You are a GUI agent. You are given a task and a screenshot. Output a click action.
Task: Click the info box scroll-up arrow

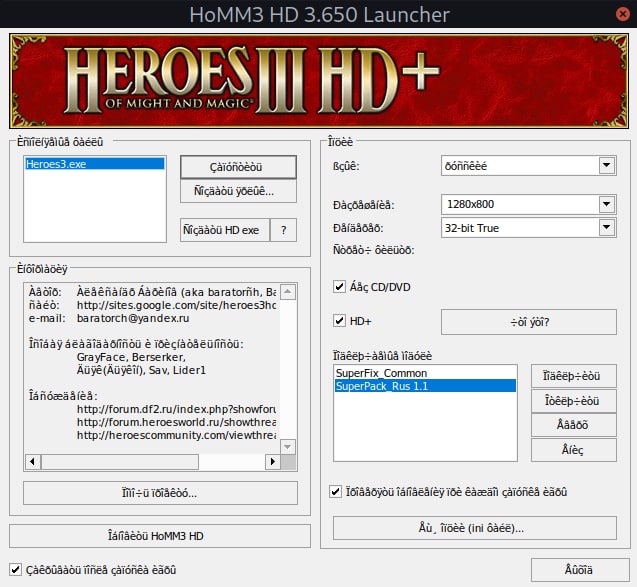(x=288, y=292)
